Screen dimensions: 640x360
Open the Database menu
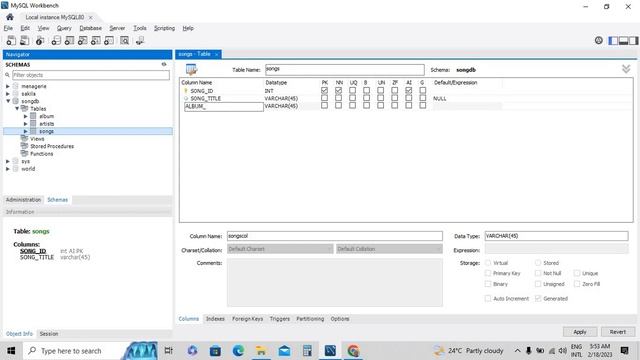(91, 28)
